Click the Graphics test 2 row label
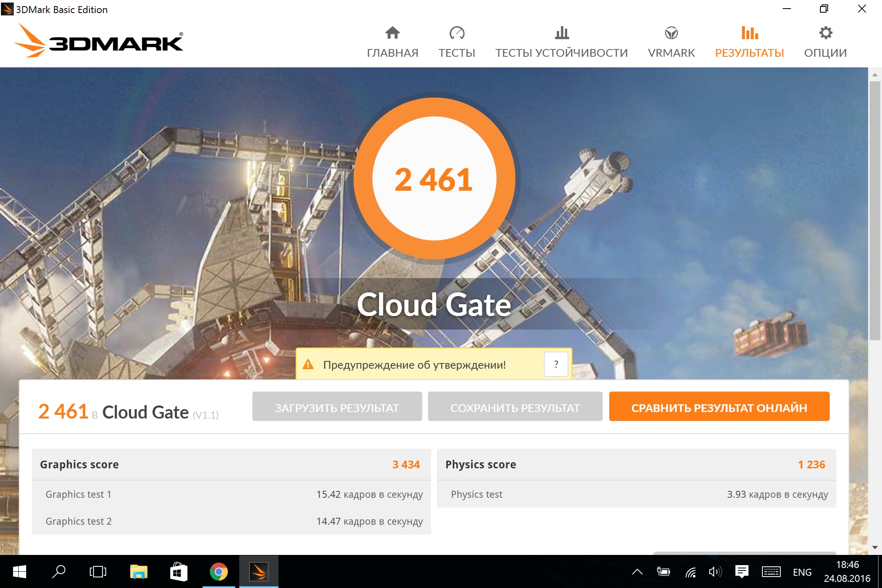 coord(78,521)
